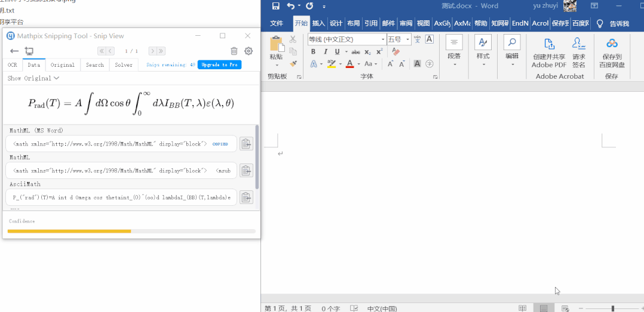Expand Show Original in Mathpix
This screenshot has height=312, width=644.
(x=33, y=78)
